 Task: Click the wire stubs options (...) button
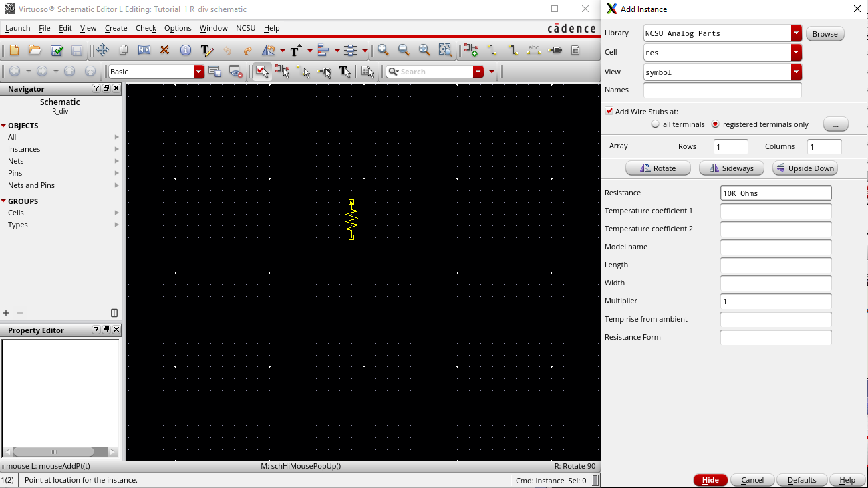click(835, 124)
